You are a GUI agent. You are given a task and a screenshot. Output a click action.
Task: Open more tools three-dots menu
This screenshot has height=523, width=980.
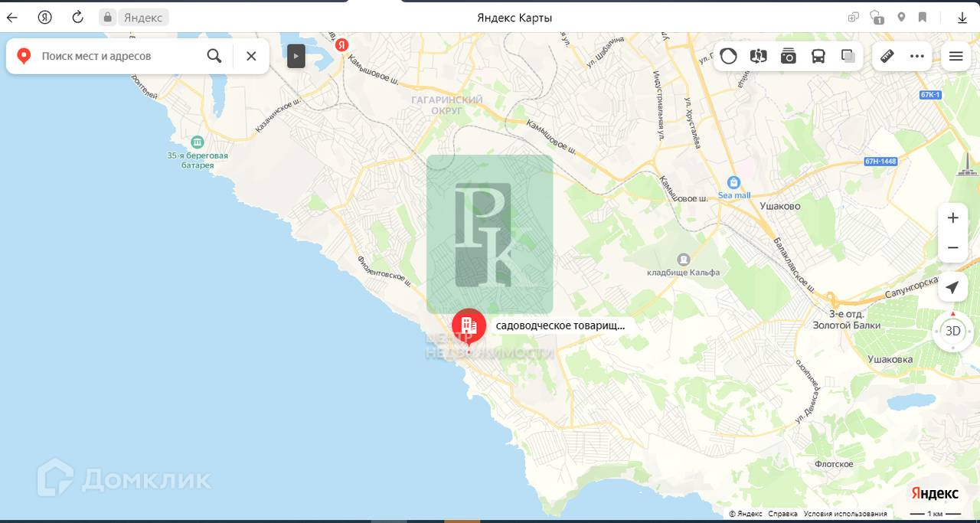917,56
